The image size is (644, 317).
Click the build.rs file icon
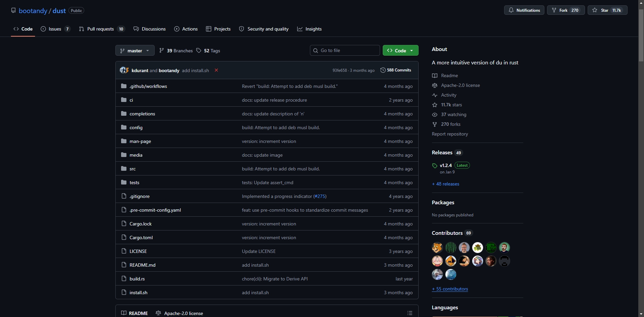[124, 279]
